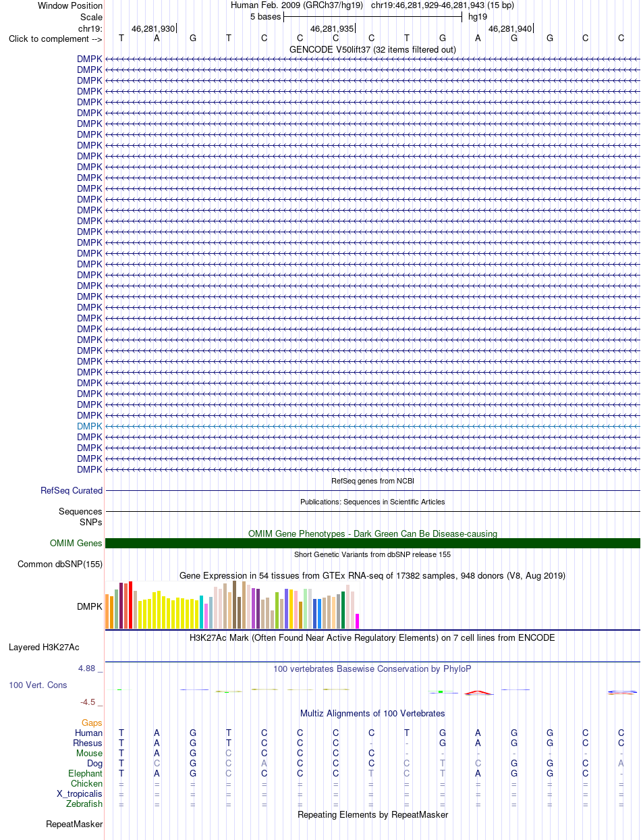Screen dimensions: 641x840
Task: Click the chr19:46,281,929-46,281,943 (15 bp) range text
Action: click(443, 5)
